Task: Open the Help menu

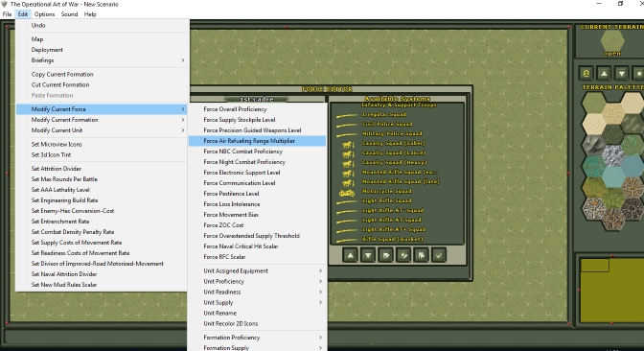Action: point(90,14)
